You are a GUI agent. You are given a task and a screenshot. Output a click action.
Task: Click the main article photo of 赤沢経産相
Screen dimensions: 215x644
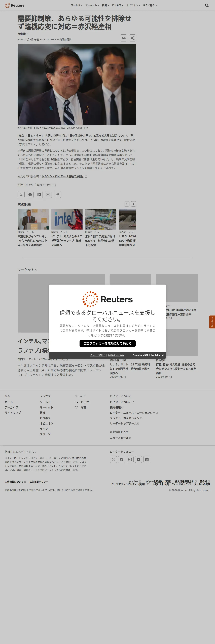click(77, 85)
